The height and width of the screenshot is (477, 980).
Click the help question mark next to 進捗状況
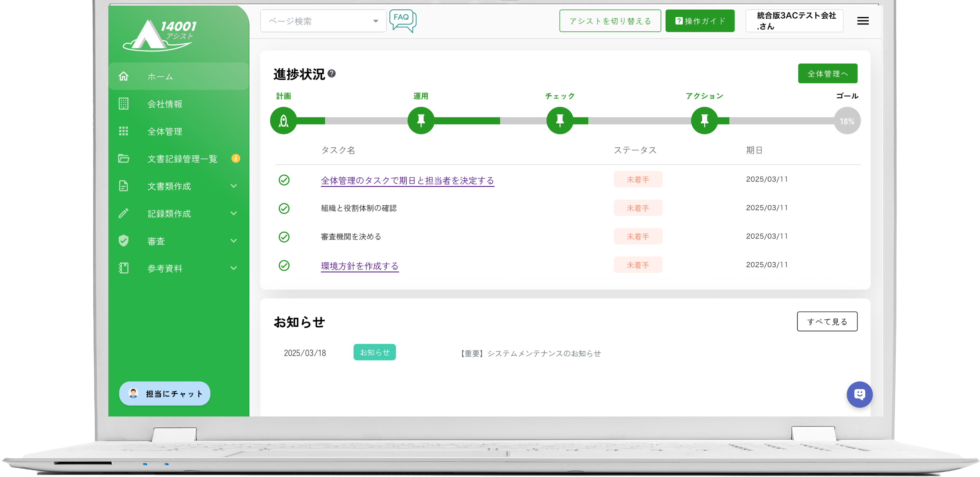pos(331,73)
